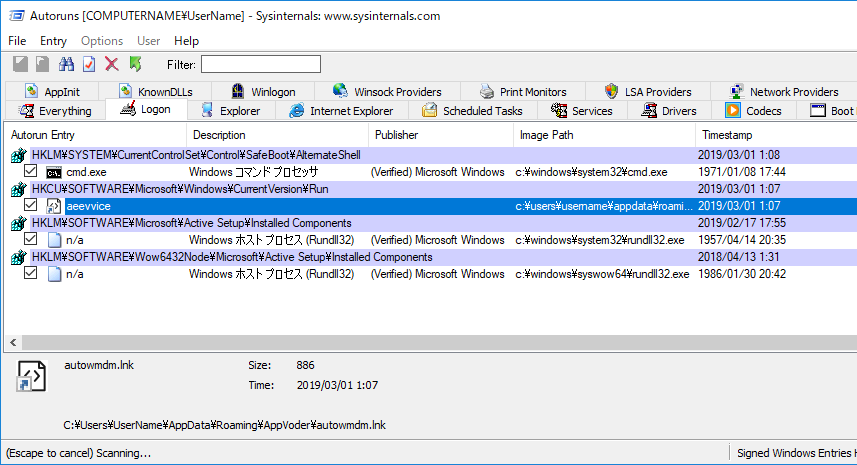Click the horizontal scrollbar track
Image resolution: width=857 pixels, height=465 pixels.
439,343
